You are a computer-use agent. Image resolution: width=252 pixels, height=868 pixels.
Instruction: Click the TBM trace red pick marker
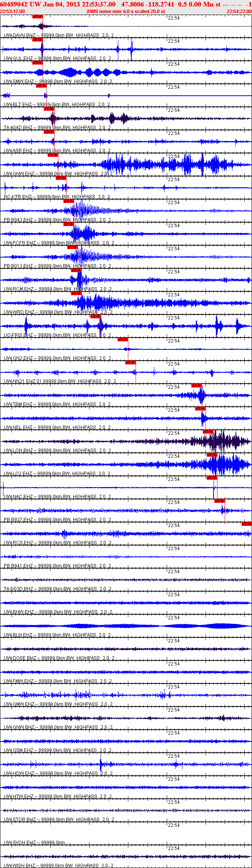(196, 386)
